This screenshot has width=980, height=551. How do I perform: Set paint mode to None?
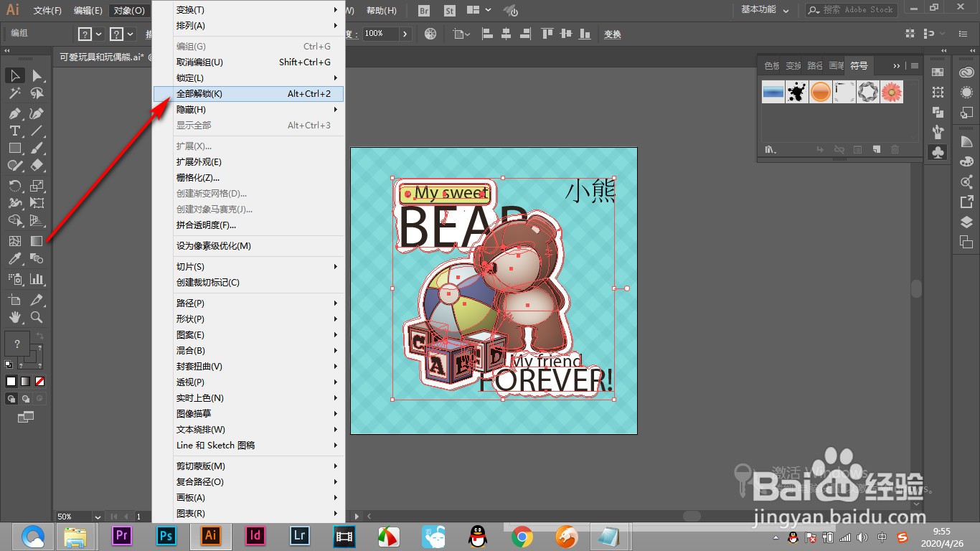click(x=39, y=381)
